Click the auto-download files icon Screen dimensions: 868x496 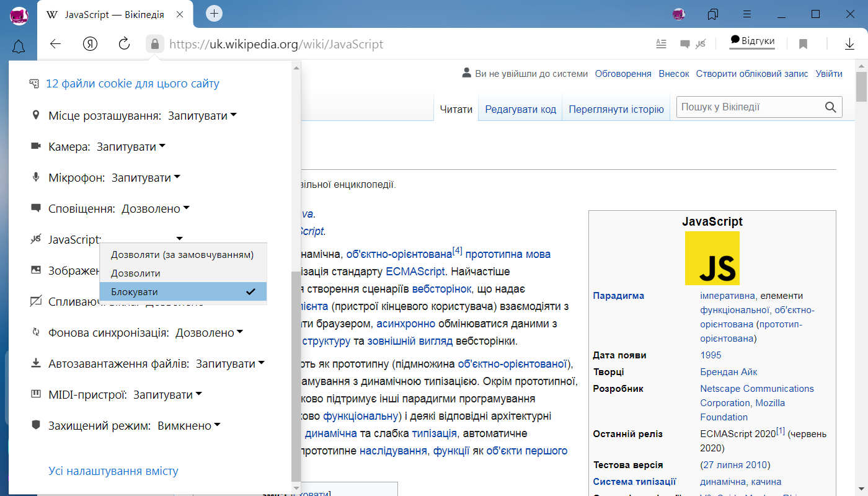coord(35,363)
